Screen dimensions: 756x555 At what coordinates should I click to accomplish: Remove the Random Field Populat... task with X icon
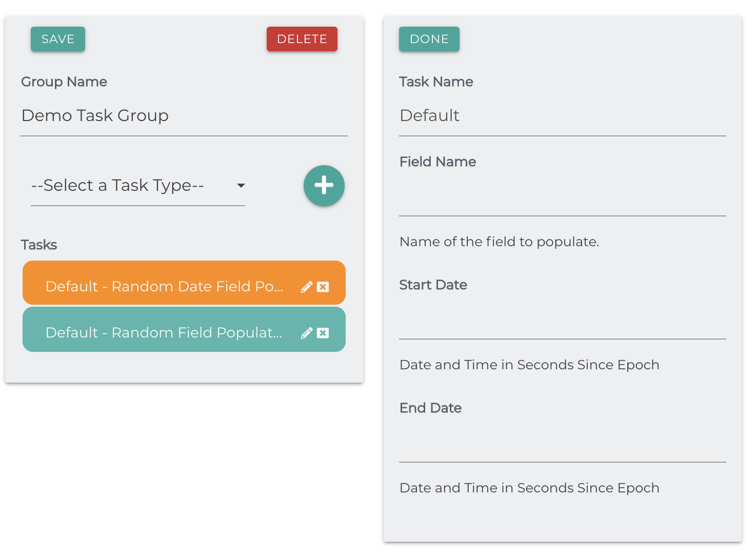323,333
